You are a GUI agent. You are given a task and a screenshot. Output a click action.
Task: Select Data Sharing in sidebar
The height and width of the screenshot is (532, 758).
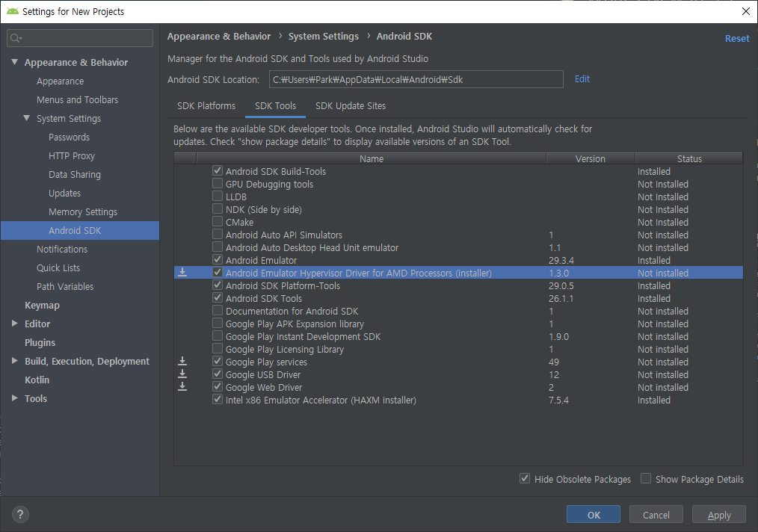tap(75, 174)
